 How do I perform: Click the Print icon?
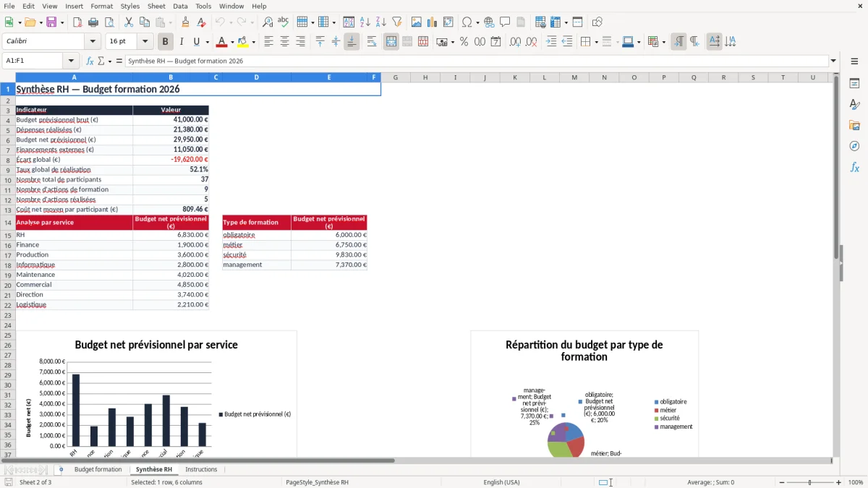[x=93, y=22]
